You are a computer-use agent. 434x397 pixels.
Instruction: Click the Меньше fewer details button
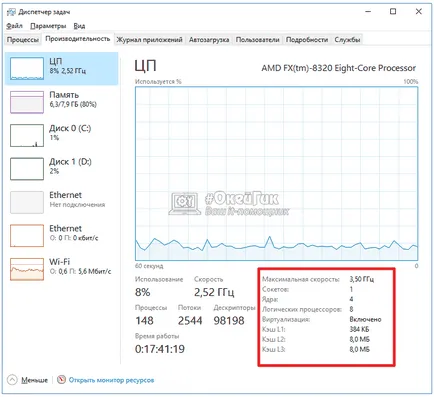pyautogui.click(x=34, y=380)
